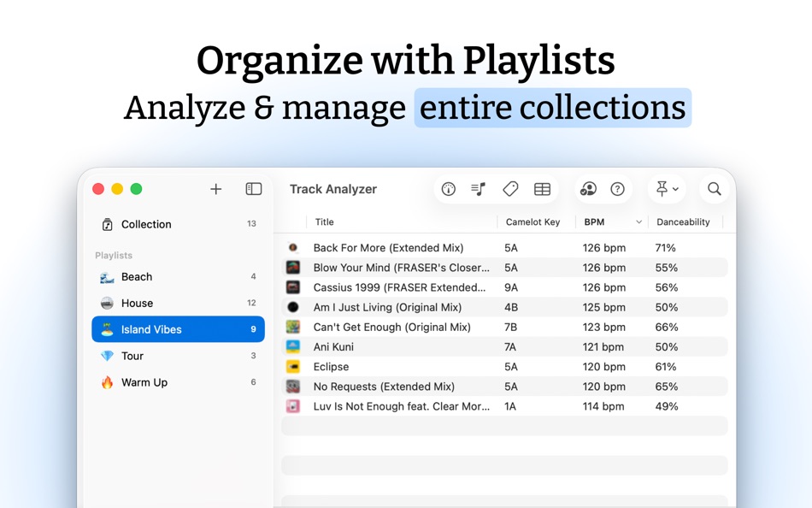The height and width of the screenshot is (508, 812).
Task: Click the tag icon in the toolbar
Action: pos(509,189)
